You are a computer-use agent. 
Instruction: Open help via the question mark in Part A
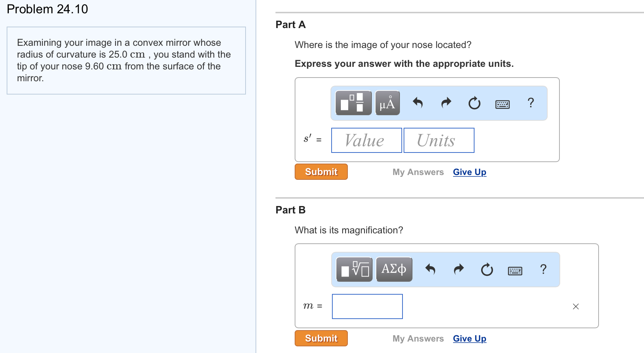click(x=531, y=103)
